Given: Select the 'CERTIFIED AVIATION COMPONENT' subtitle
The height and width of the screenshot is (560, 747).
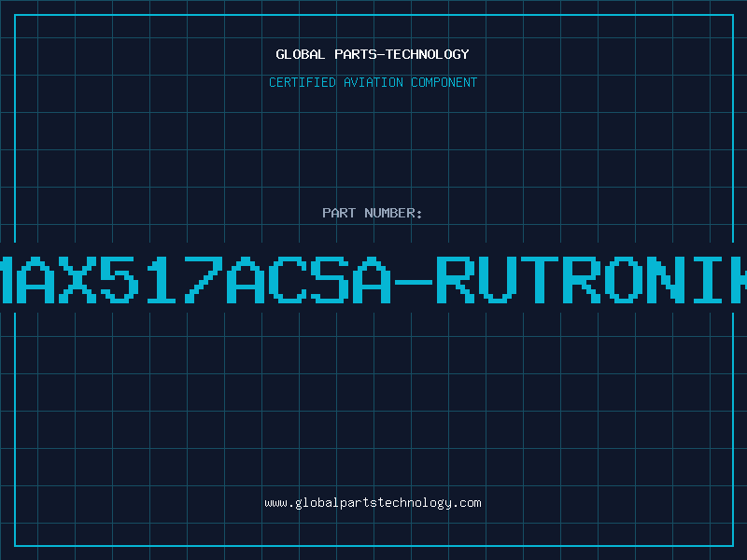Looking at the screenshot, I should 373,82.
